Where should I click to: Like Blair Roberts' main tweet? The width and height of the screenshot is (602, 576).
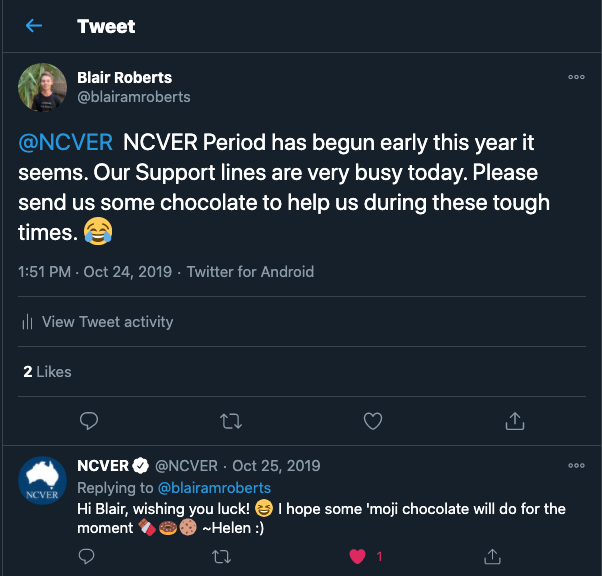372,421
